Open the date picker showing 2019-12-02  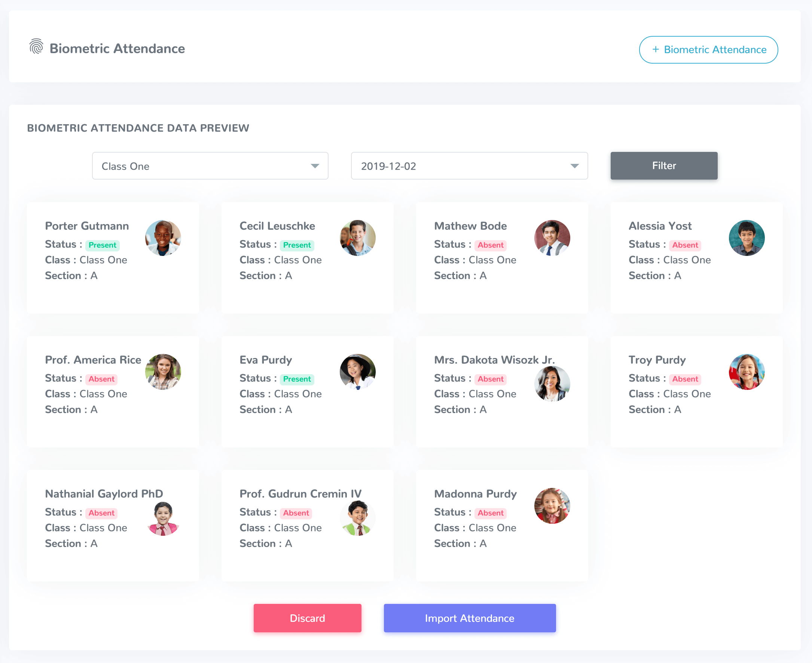point(469,166)
